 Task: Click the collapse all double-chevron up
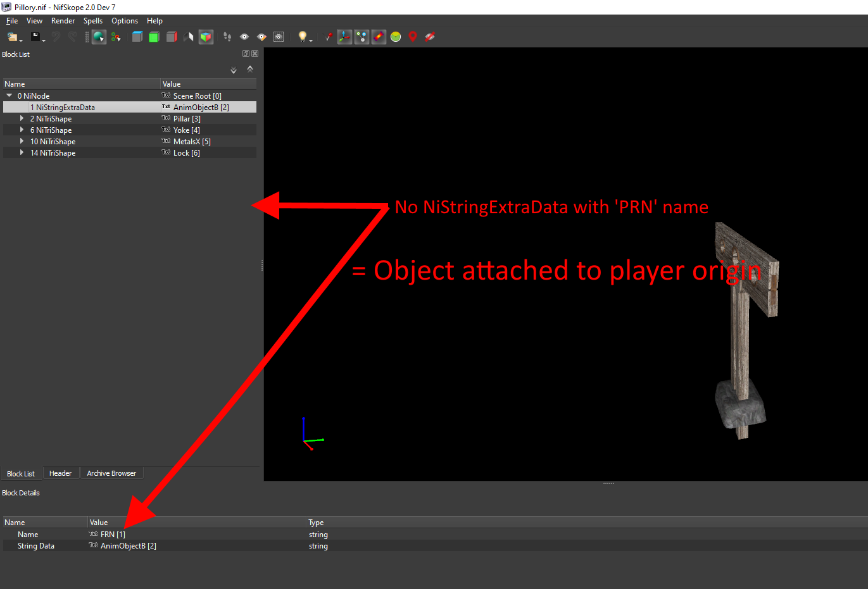[250, 69]
